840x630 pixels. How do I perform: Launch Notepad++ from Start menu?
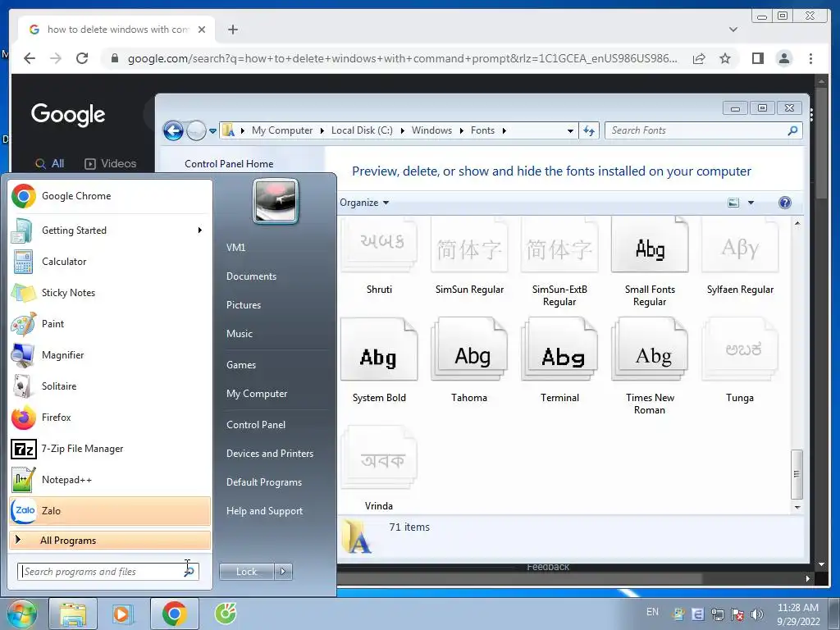pyautogui.click(x=110, y=479)
